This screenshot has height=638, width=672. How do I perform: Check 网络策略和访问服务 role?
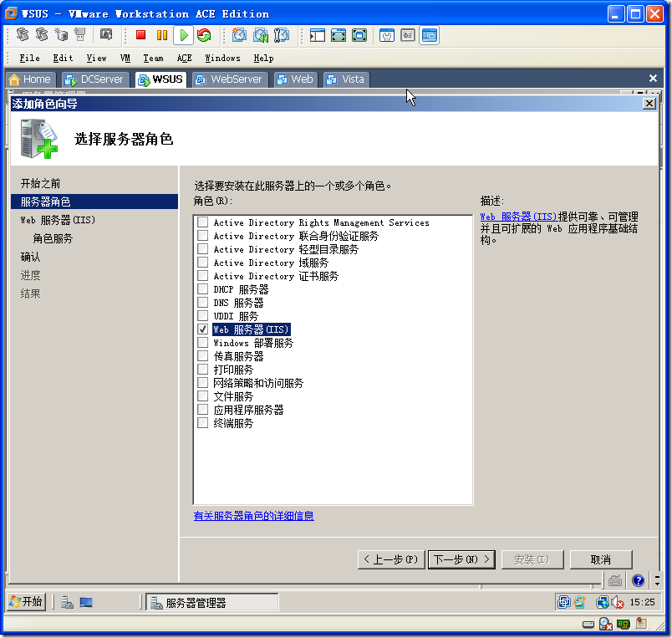coord(203,382)
